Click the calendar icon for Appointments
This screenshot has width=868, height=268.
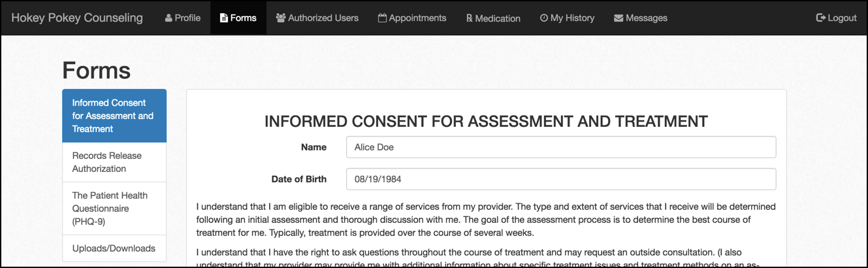[382, 18]
